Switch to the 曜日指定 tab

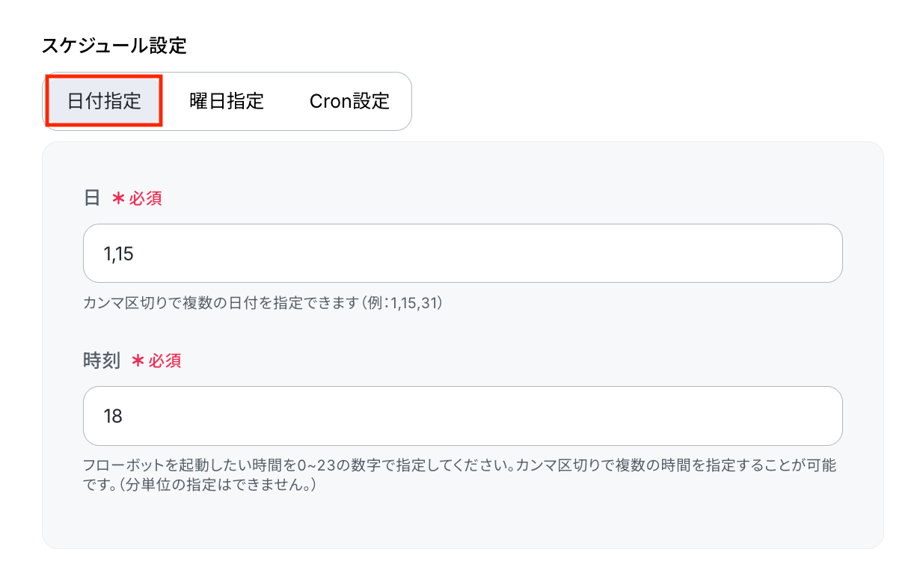pyautogui.click(x=227, y=101)
